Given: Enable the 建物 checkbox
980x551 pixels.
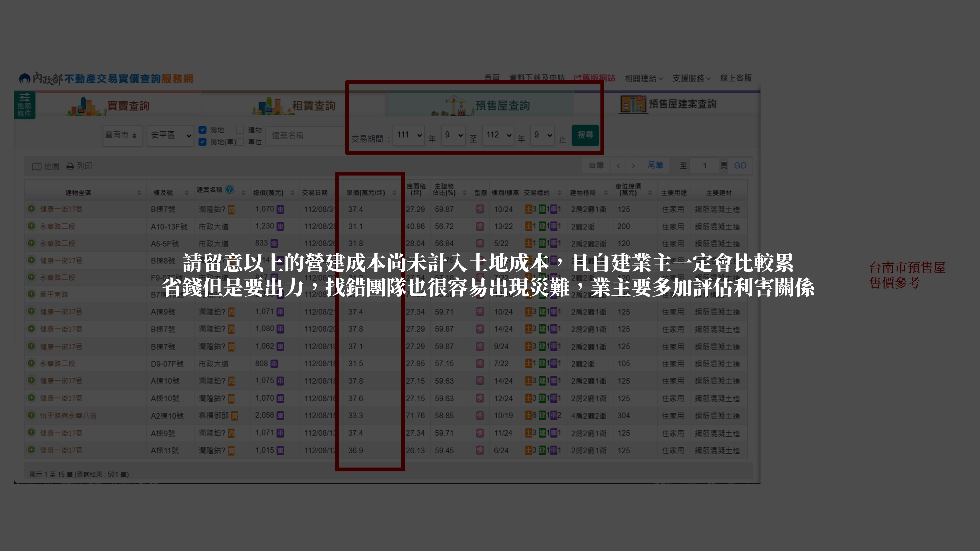Looking at the screenshot, I should click(240, 130).
